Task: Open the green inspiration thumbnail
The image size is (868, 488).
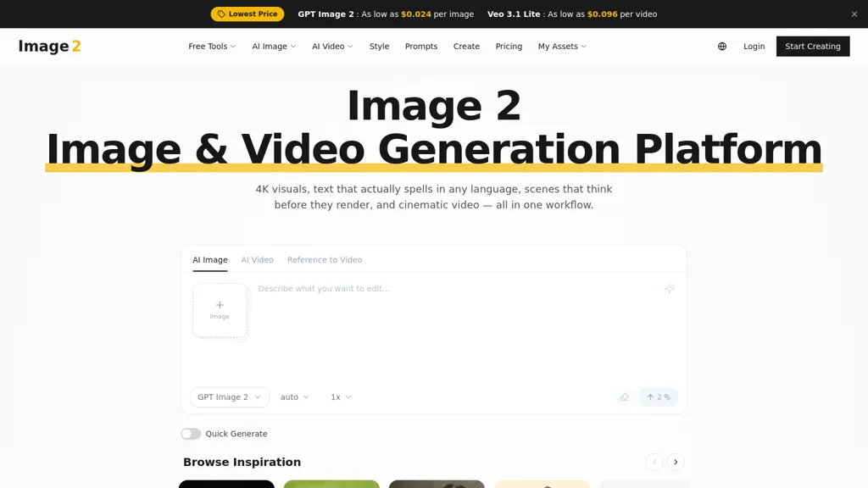Action: 331,484
